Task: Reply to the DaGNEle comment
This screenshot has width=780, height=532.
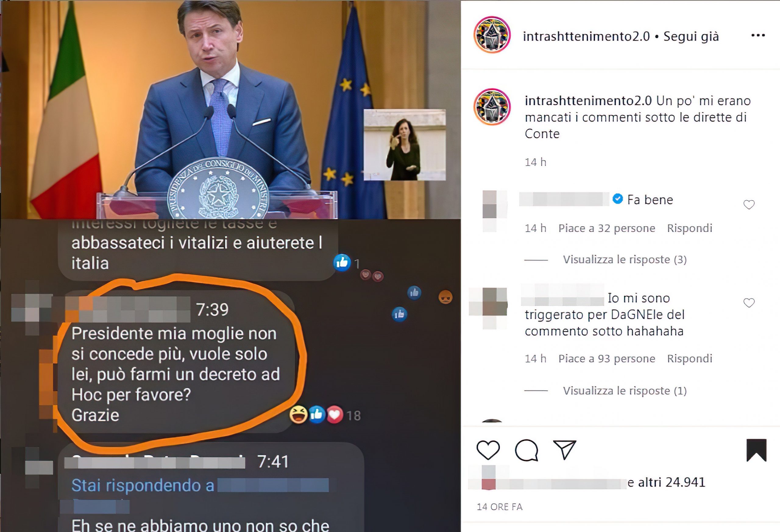Action: coord(690,359)
